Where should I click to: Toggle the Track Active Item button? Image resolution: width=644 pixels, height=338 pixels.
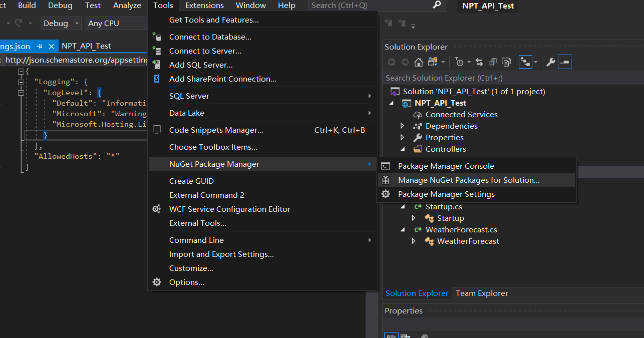pos(525,62)
